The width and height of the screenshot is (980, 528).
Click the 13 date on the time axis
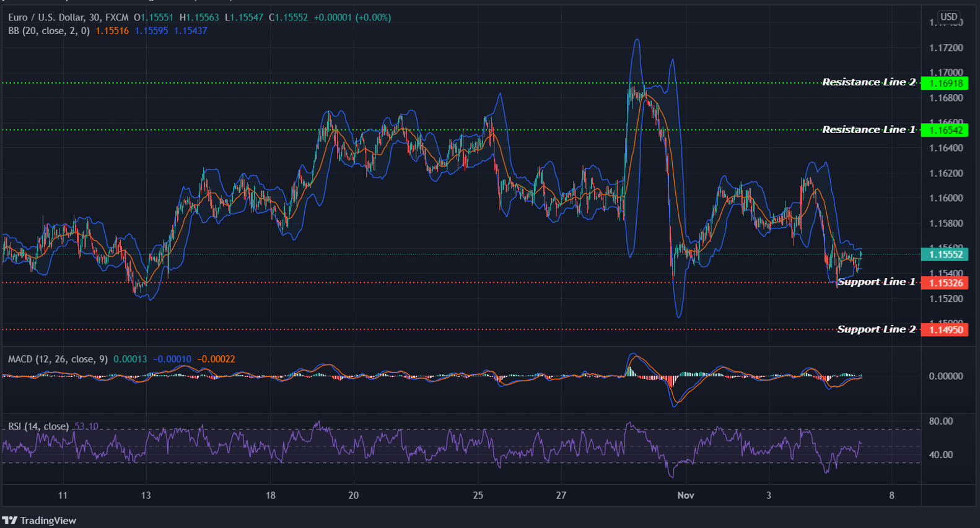146,495
